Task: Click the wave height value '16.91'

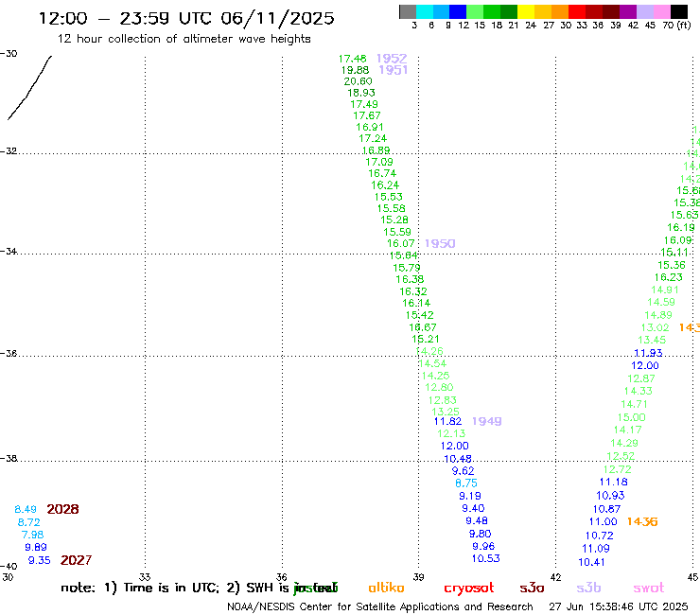Action: pos(370,127)
